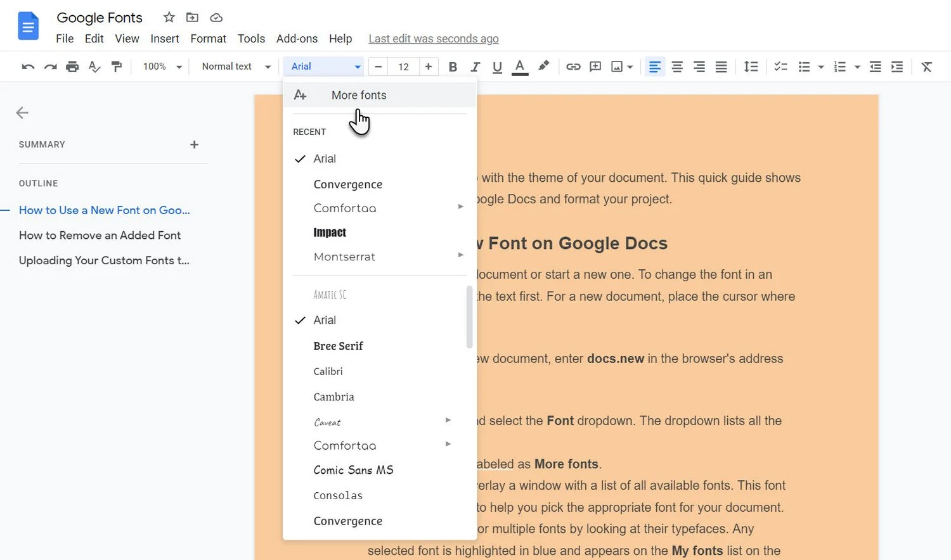Select Right align

tap(699, 67)
